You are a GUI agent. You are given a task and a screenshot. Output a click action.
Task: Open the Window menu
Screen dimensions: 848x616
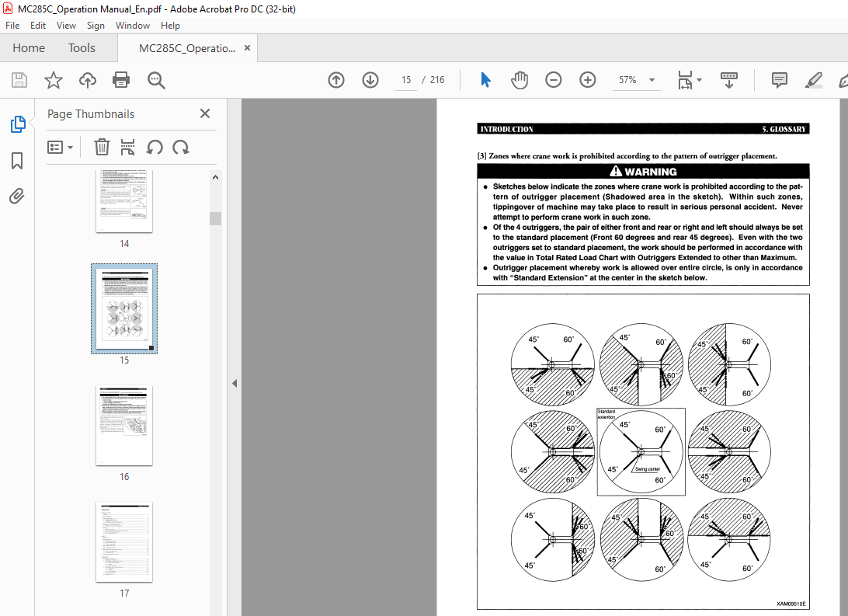click(x=133, y=26)
